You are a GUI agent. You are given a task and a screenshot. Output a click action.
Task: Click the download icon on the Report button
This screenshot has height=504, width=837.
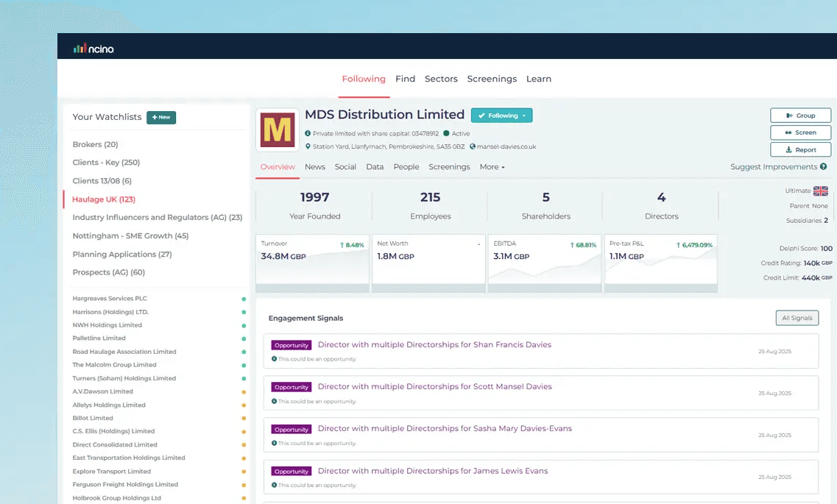point(789,149)
